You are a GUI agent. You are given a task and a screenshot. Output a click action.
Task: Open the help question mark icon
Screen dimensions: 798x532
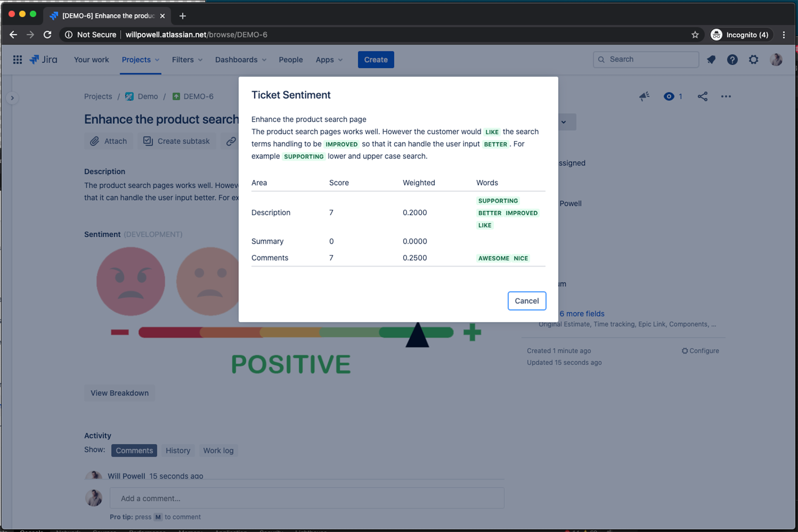[733, 60]
